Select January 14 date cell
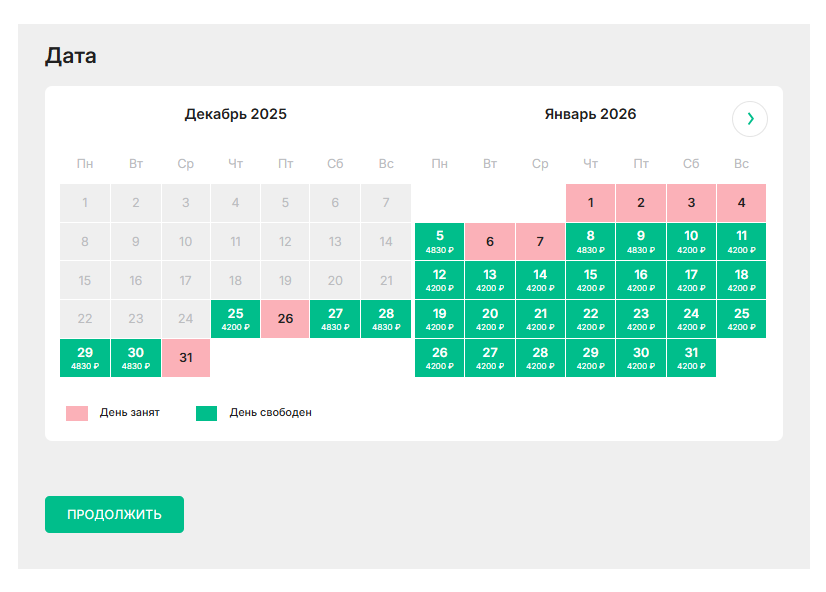Screen dimensions: 826x592 click(x=540, y=280)
